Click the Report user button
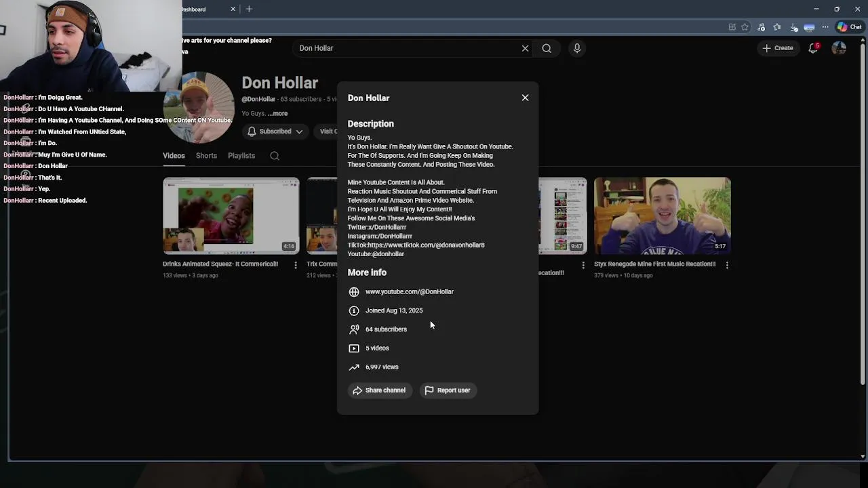 448,390
